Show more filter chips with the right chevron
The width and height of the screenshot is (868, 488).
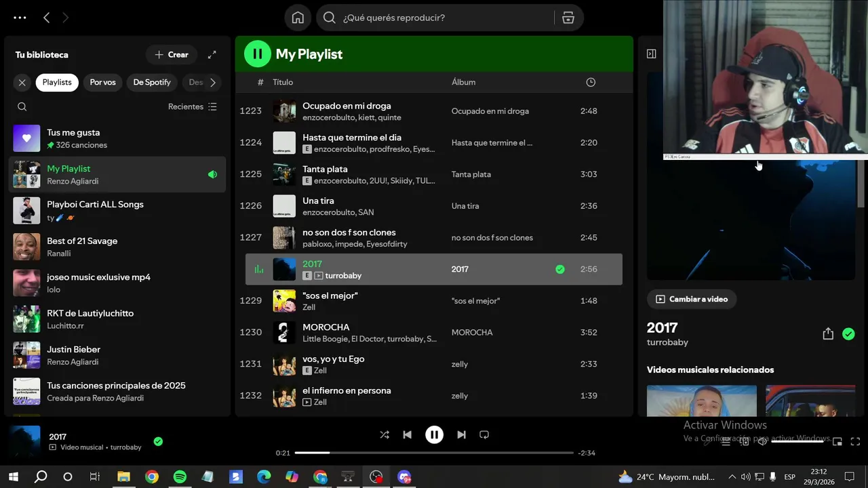(213, 82)
